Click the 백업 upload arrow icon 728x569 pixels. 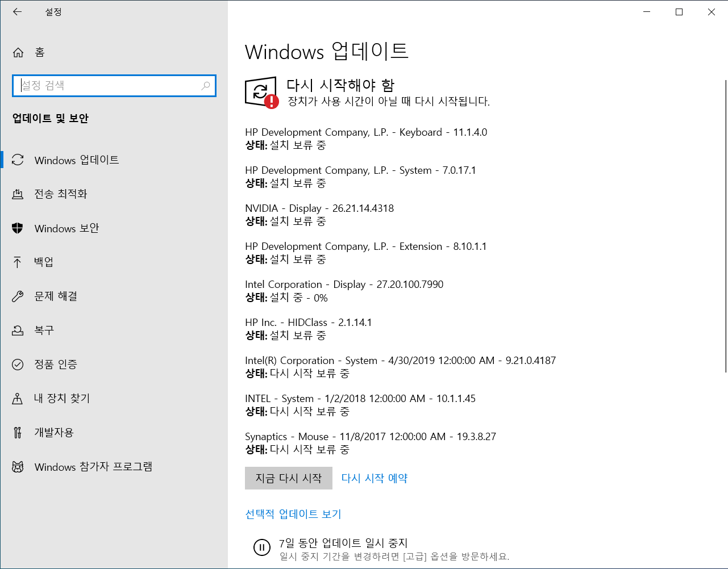pos(18,262)
